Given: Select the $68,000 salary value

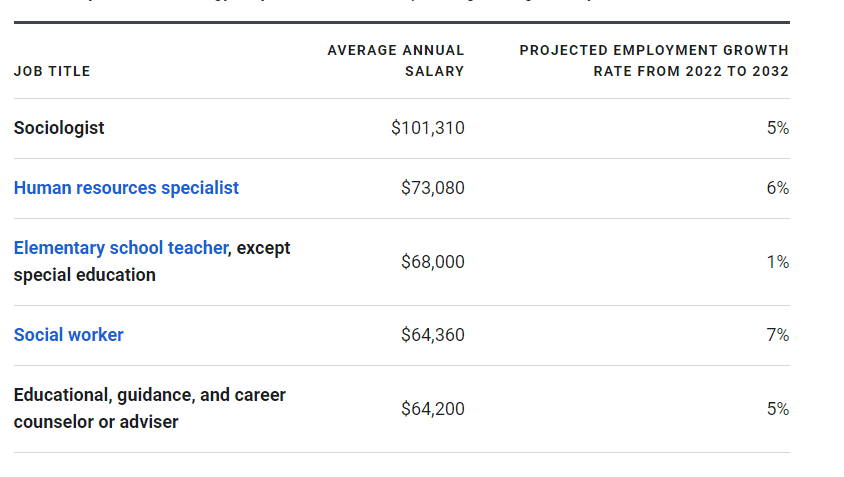Looking at the screenshot, I should [x=432, y=262].
